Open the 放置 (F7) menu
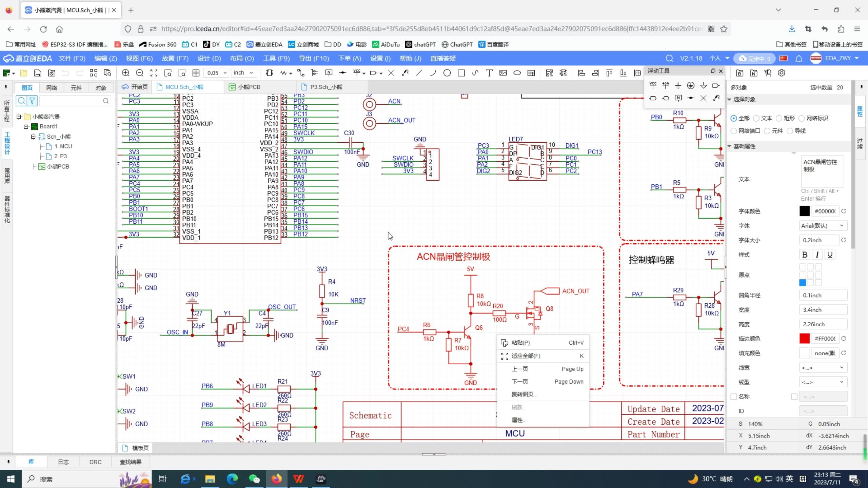This screenshot has height=488, width=868. click(175, 58)
